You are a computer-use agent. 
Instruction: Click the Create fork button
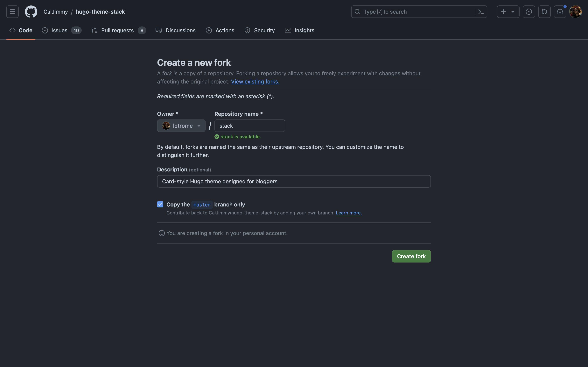tap(411, 256)
